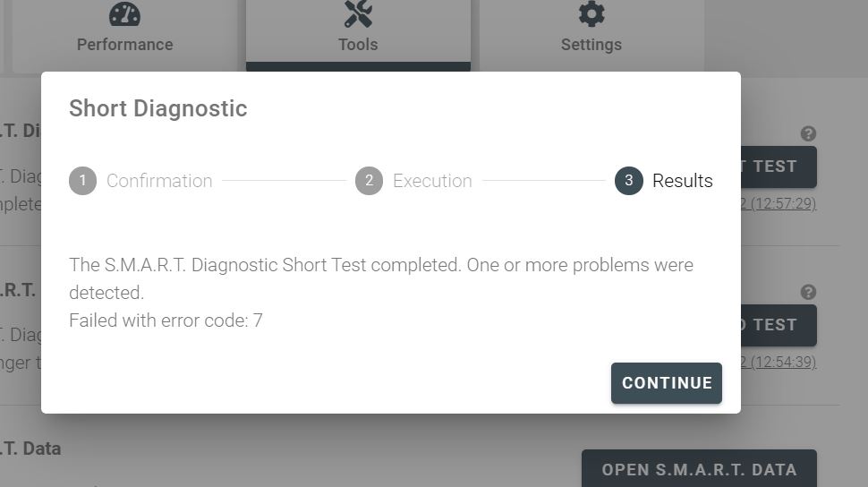868x487 pixels.
Task: Select step 2 Execution circle
Action: [x=370, y=181]
